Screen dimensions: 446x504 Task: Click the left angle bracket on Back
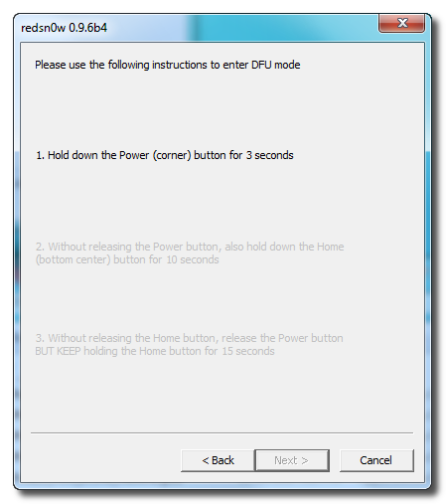[x=206, y=460]
